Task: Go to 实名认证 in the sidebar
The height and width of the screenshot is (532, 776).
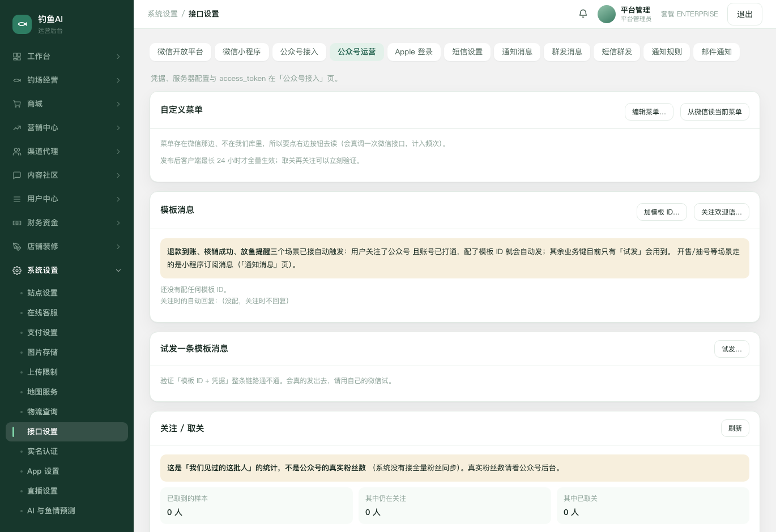Action: (67, 452)
